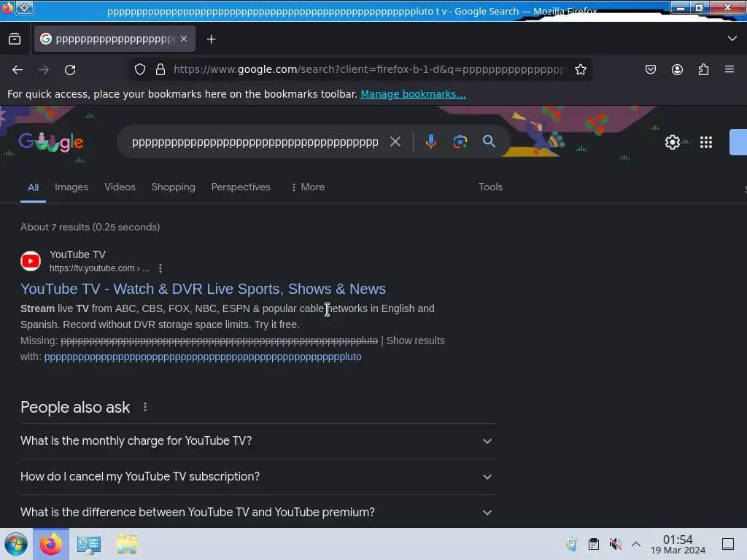Click the Firefox taskbar icon
Image resolution: width=747 pixels, height=560 pixels.
pyautogui.click(x=51, y=544)
